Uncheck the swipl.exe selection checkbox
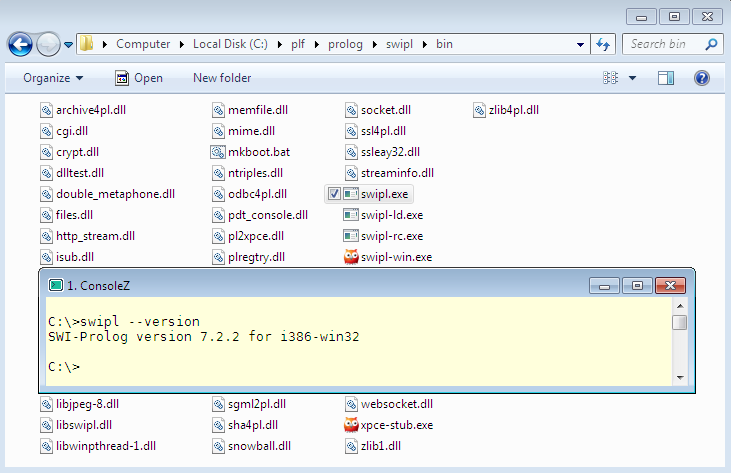Viewport: 731px width, 473px height. click(334, 194)
